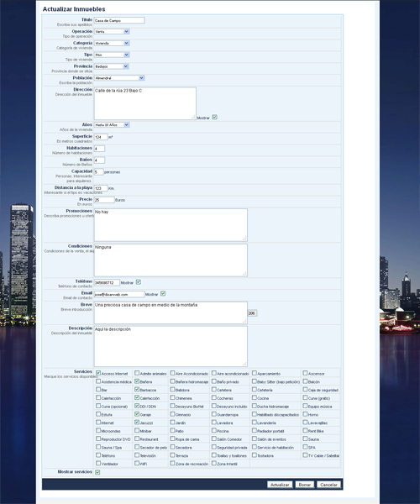Open the Categoría dropdown
420x504 pixels.
point(112,43)
